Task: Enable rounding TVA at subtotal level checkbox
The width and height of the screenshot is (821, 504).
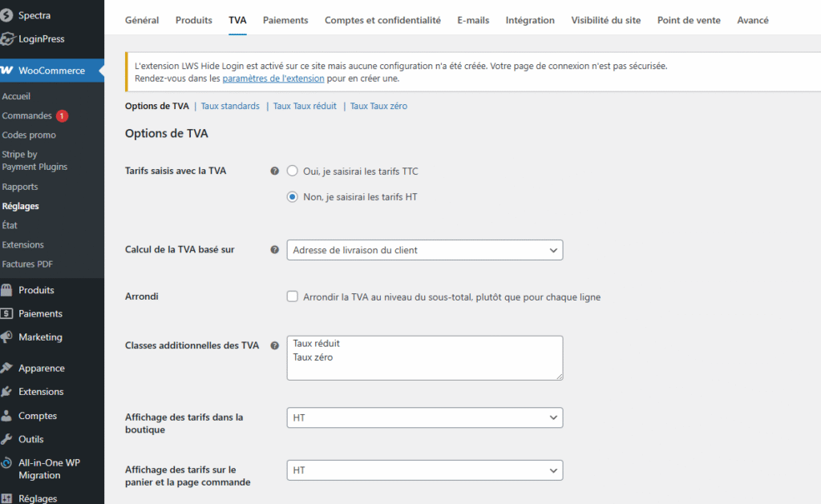Action: [x=293, y=296]
